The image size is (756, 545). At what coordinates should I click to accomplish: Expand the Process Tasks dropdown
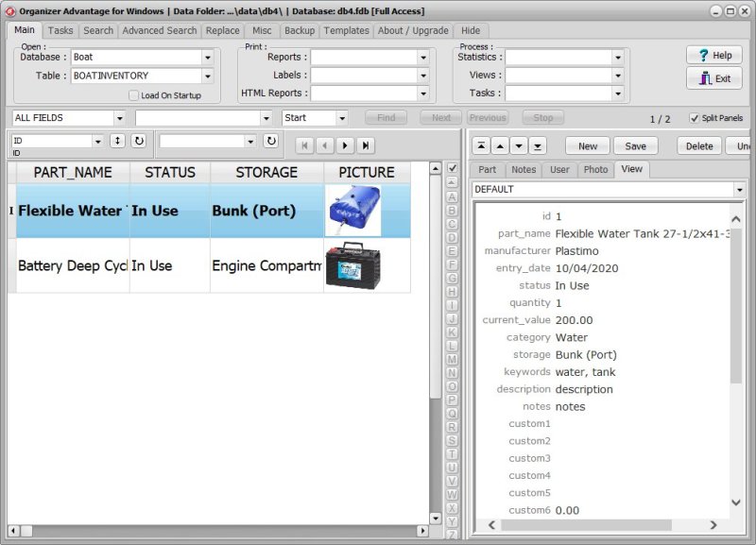tap(618, 94)
